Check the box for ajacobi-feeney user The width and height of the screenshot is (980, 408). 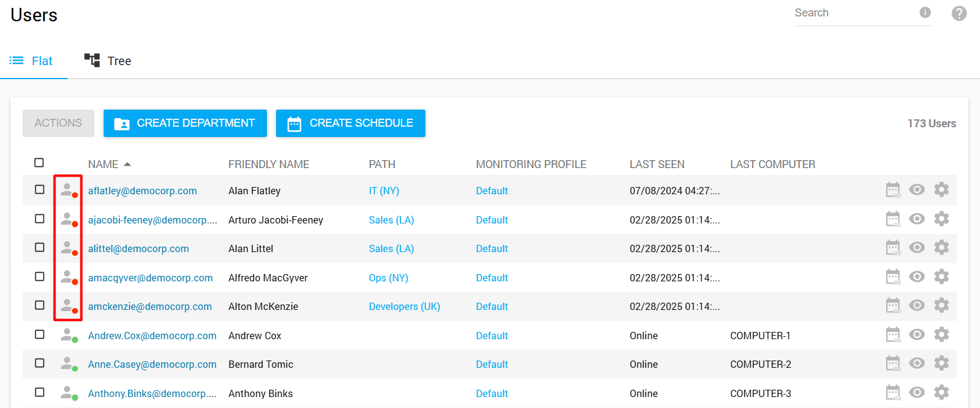tap(40, 219)
